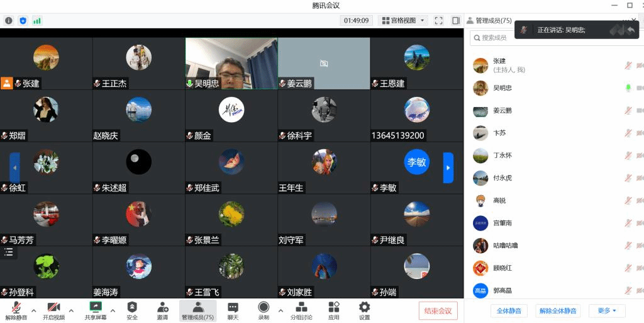Open the 更多 dropdown in member panel
The height and width of the screenshot is (323, 644).
click(607, 310)
